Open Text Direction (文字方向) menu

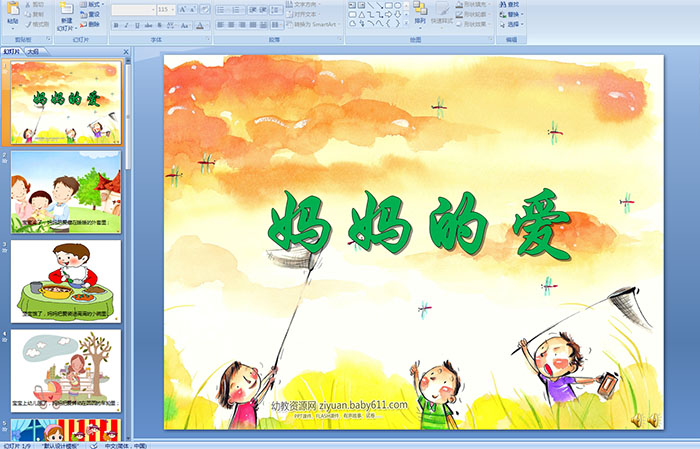(303, 4)
